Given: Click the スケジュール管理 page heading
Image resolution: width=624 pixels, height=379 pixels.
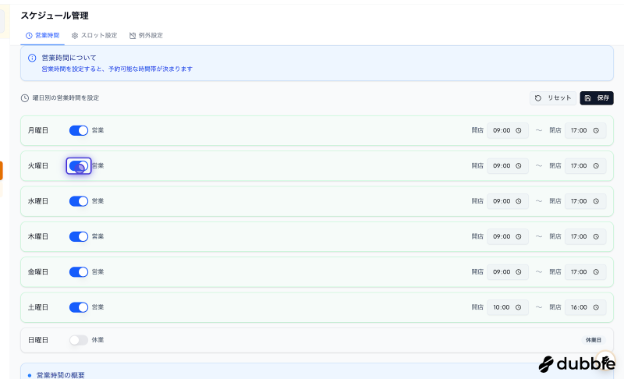Looking at the screenshot, I should (55, 16).
